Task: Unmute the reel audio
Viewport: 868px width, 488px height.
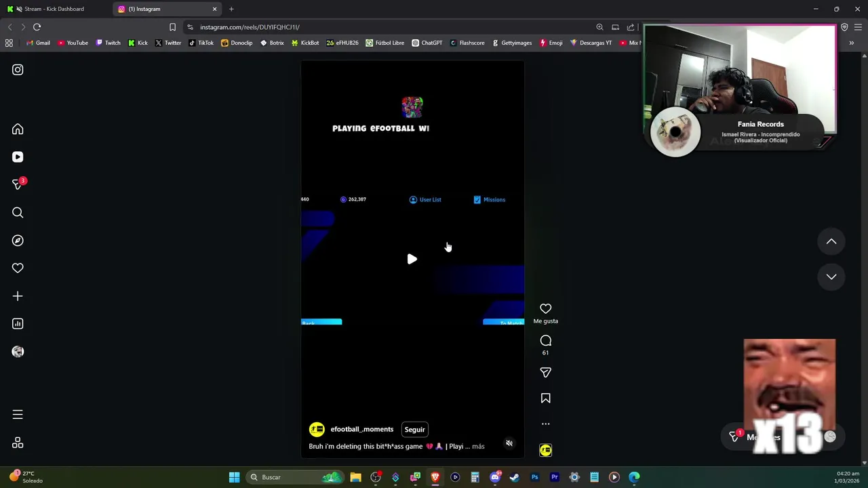Action: (509, 443)
